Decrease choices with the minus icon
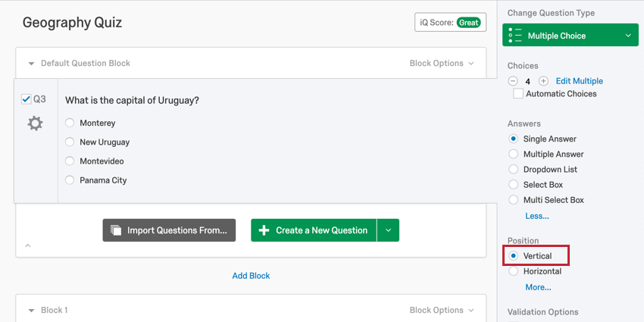Screen dimensions: 644x322 (x=513, y=81)
